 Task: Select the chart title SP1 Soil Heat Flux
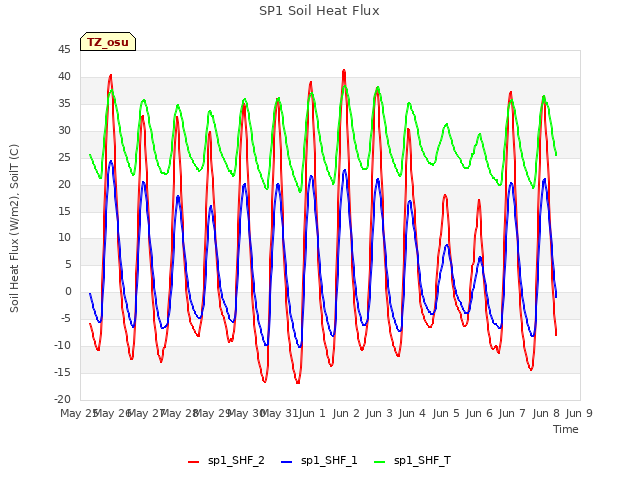319,11
